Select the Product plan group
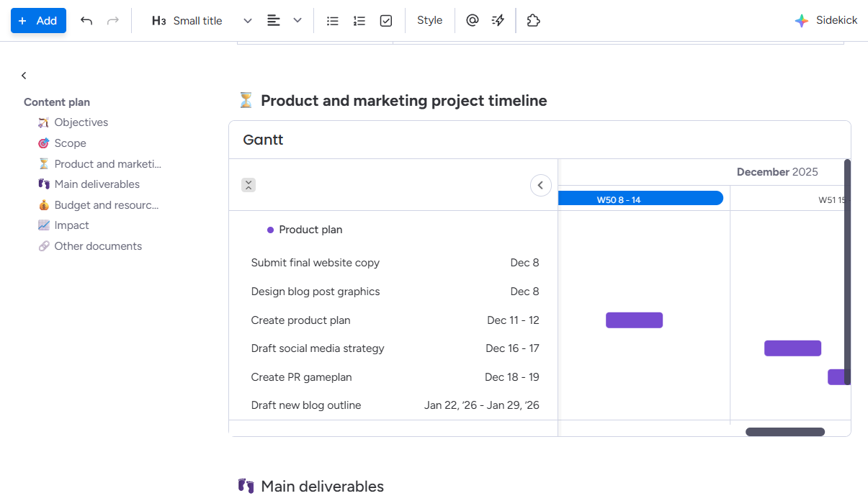868x501 pixels. [x=310, y=230]
